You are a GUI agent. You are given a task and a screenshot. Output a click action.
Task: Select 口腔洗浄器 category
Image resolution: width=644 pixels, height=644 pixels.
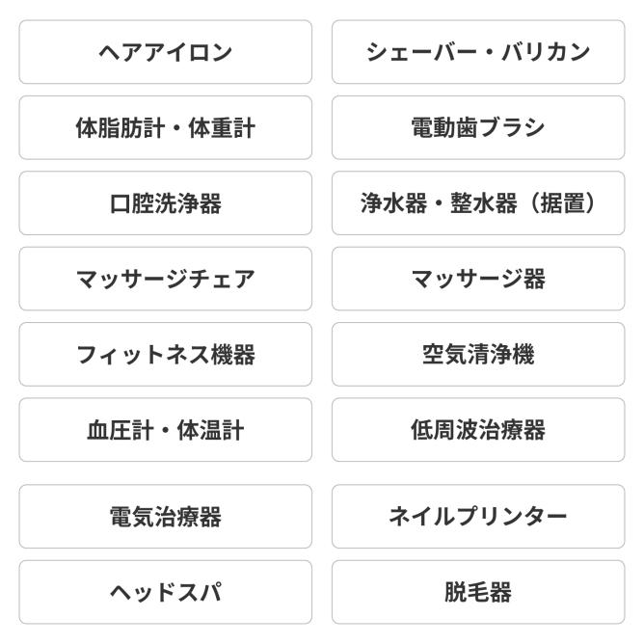point(165,203)
